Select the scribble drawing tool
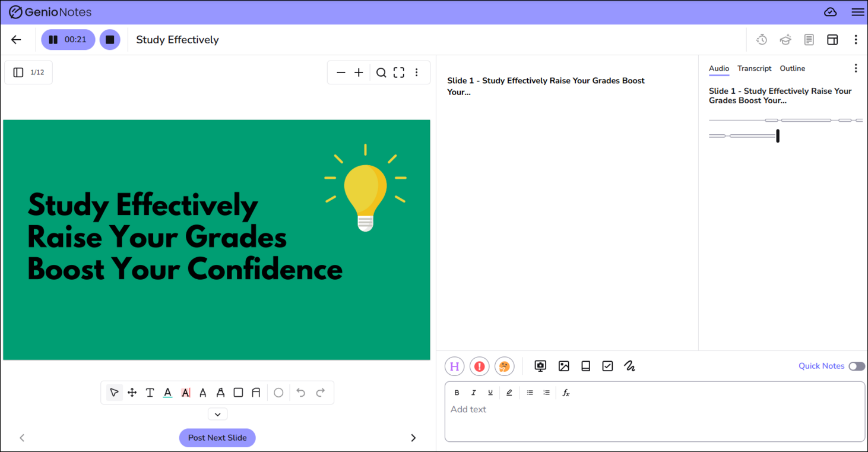This screenshot has width=868, height=452. coord(630,366)
